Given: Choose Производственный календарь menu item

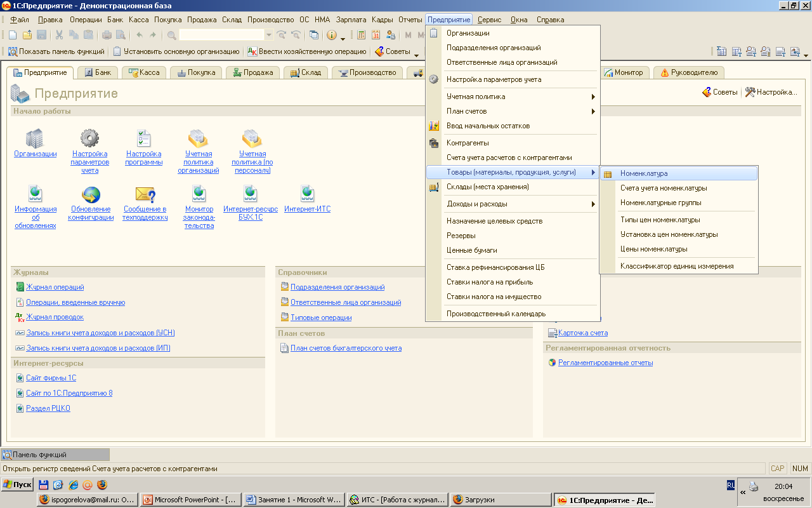Looking at the screenshot, I should pos(513,314).
